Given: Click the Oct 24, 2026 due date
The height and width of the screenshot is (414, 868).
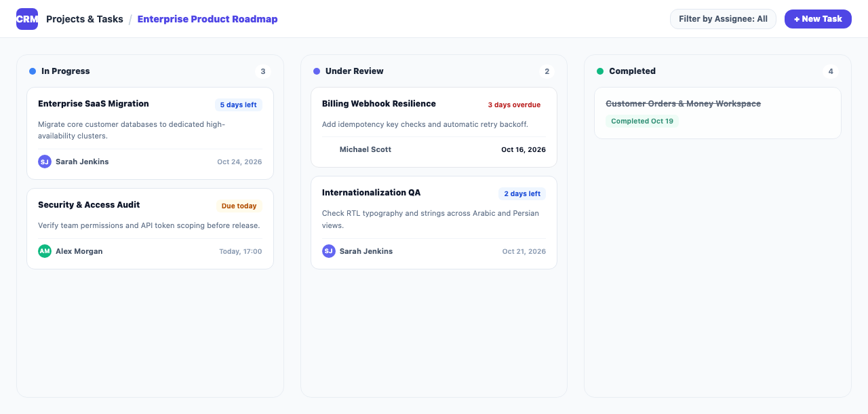Looking at the screenshot, I should [239, 162].
